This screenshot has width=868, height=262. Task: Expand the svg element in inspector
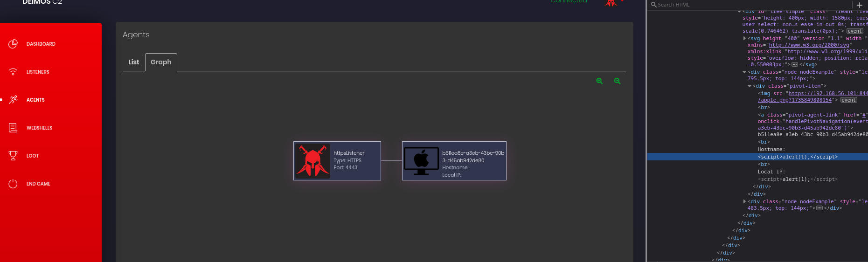(x=744, y=39)
